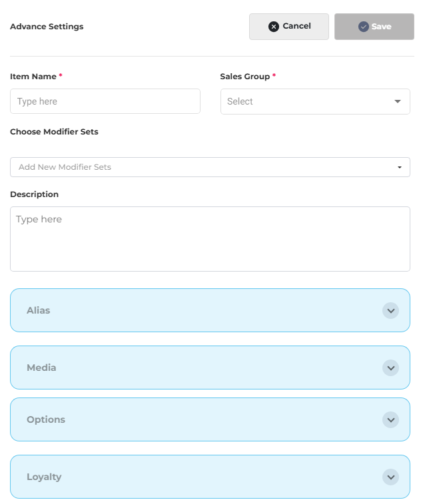The height and width of the screenshot is (504, 425).
Task: Click the Save button
Action: 374,27
